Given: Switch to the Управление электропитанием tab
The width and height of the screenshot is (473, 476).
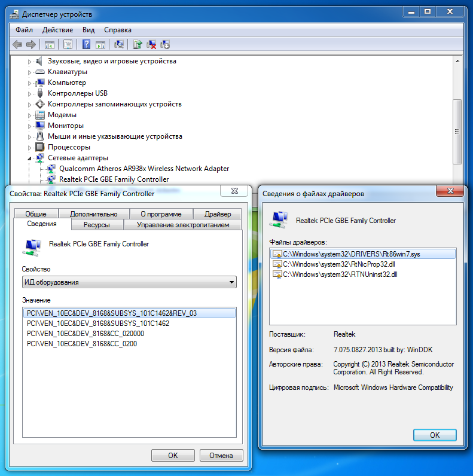Looking at the screenshot, I should tap(183, 225).
